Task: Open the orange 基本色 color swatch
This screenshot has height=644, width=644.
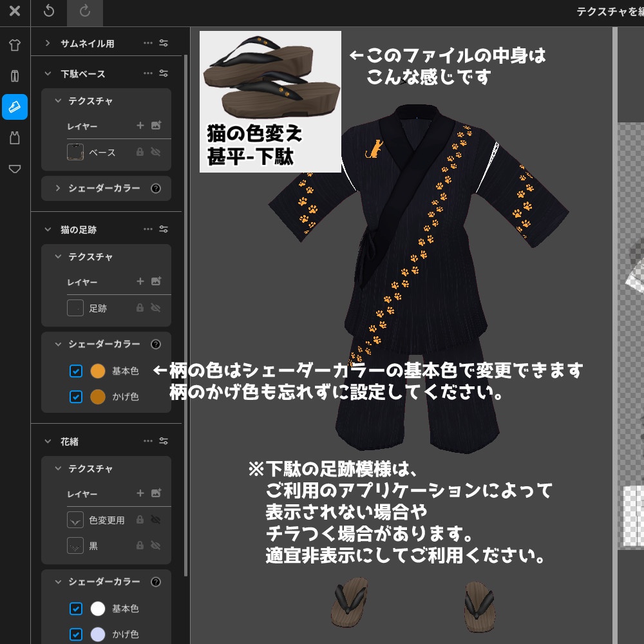Action: coord(98,370)
